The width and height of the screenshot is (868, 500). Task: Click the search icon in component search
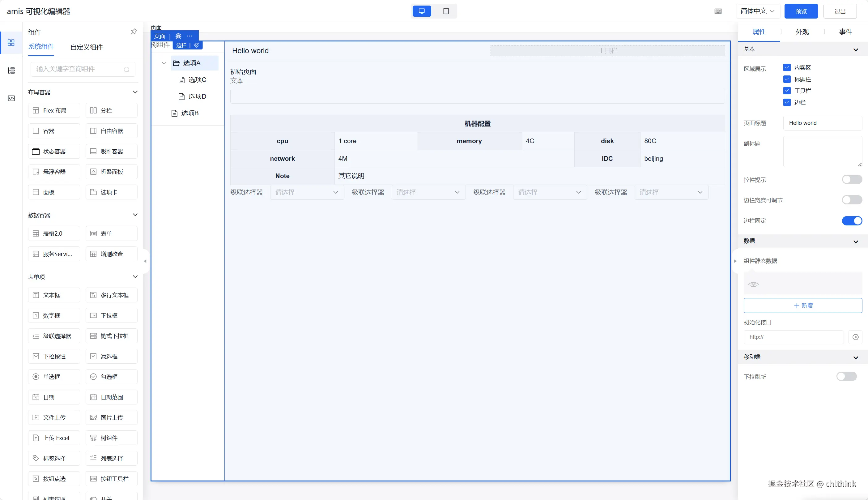click(x=127, y=69)
